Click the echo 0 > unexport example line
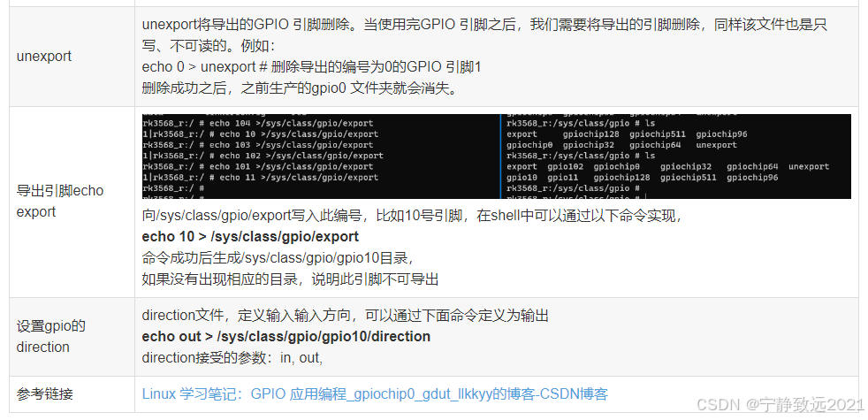Viewport: 868px width, 420px height. pyautogui.click(x=312, y=67)
